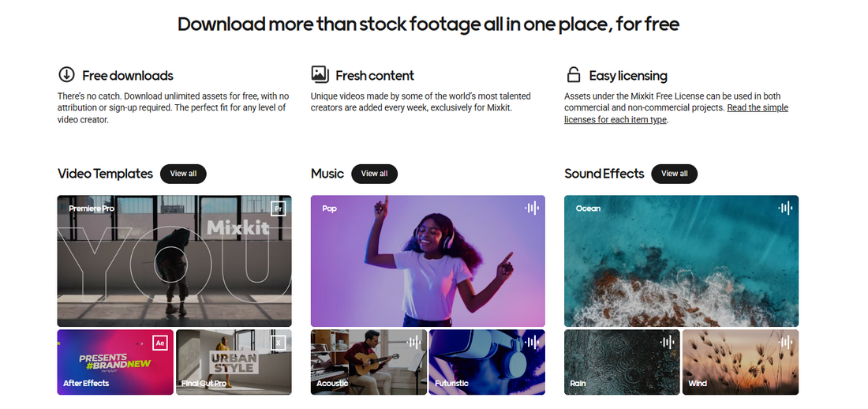868x409 pixels.
Task: Click the waveform icon on Futuristic card
Action: click(532, 343)
